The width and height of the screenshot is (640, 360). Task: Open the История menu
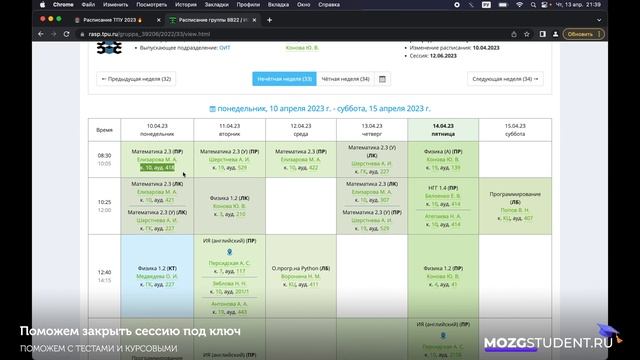click(186, 5)
